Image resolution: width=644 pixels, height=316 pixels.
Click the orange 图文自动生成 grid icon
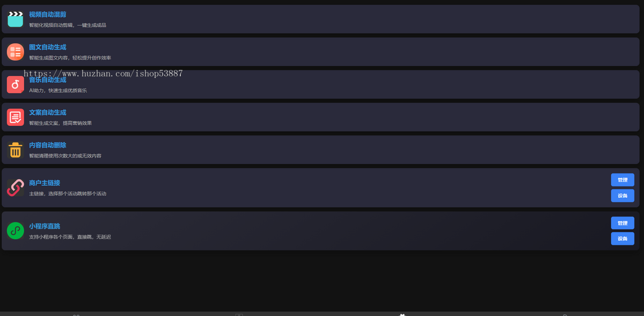coord(15,52)
